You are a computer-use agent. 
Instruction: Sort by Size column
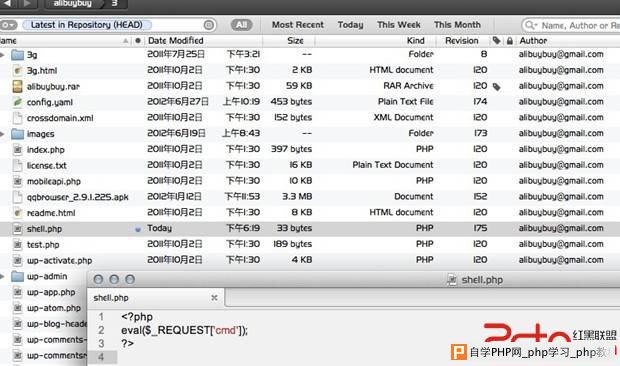pos(295,41)
